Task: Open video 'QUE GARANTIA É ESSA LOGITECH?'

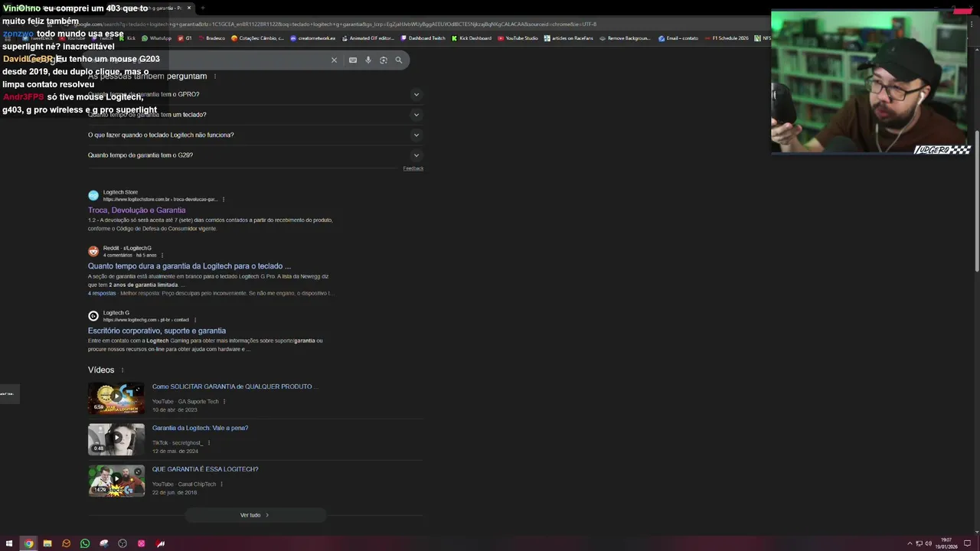Action: click(205, 469)
